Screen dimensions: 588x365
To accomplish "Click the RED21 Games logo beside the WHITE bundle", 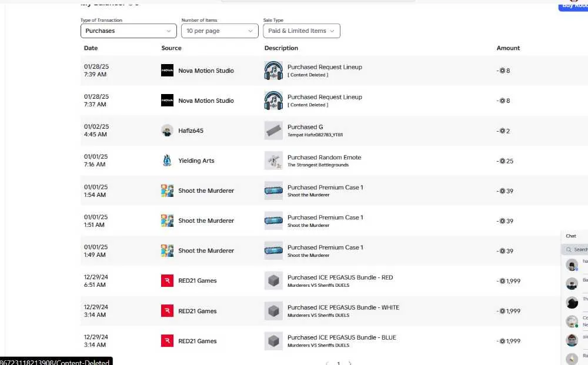I will click(167, 311).
